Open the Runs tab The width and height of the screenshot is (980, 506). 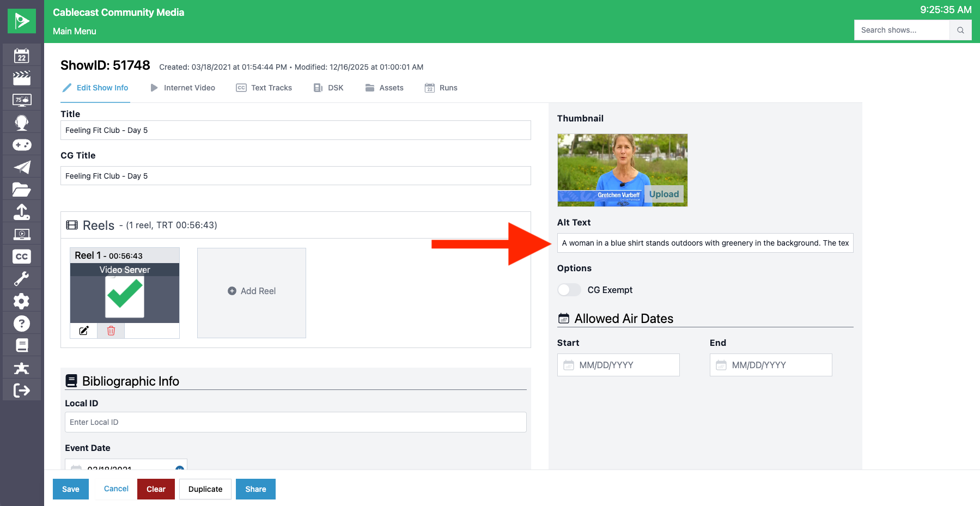coord(441,88)
